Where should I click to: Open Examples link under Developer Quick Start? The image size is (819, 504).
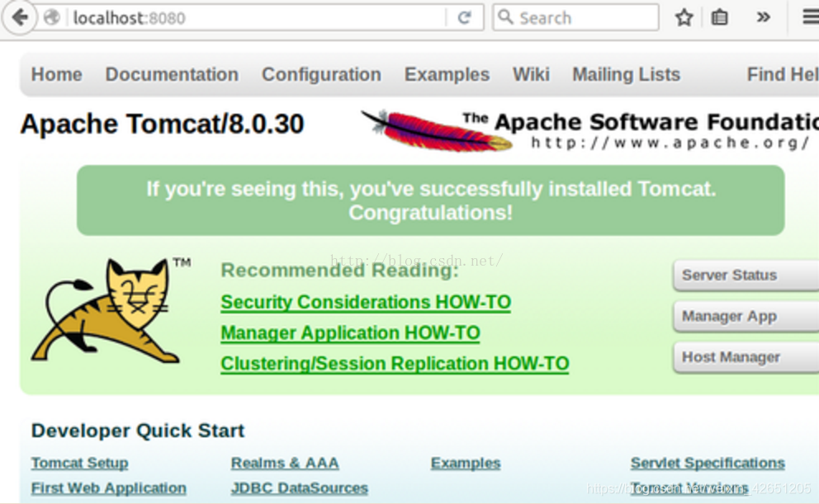coord(466,463)
